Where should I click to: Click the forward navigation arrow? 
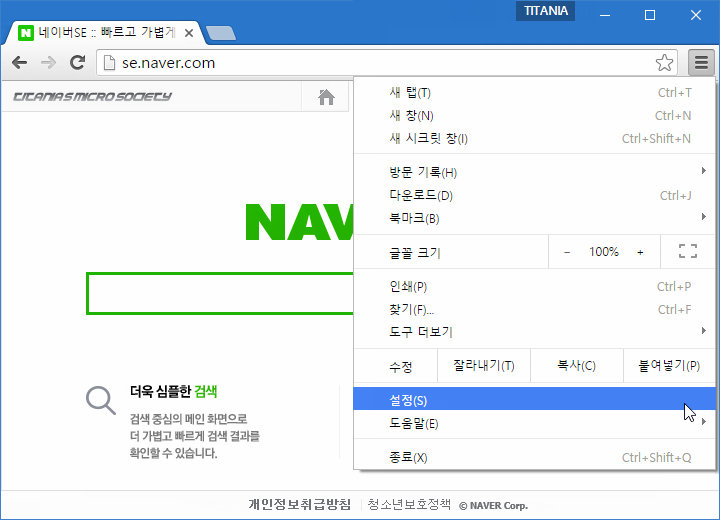pyautogui.click(x=48, y=62)
